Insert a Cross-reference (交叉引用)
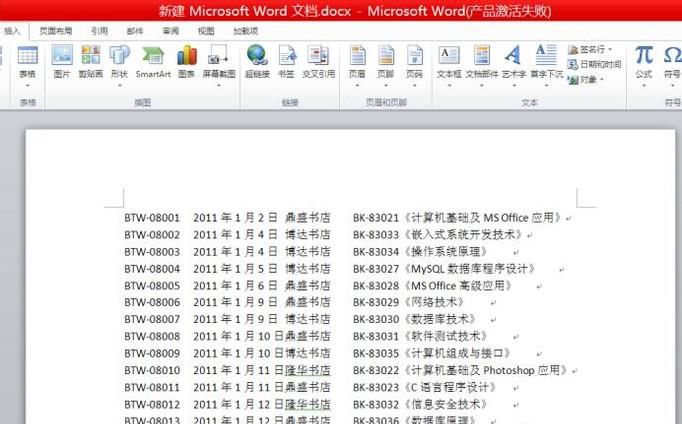682x424 pixels. click(x=319, y=62)
